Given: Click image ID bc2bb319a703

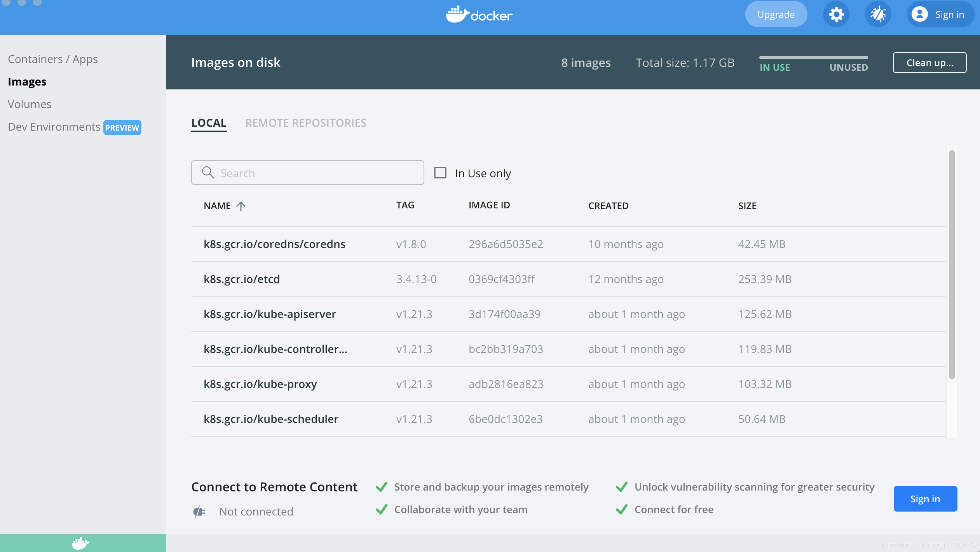Looking at the screenshot, I should [x=506, y=349].
